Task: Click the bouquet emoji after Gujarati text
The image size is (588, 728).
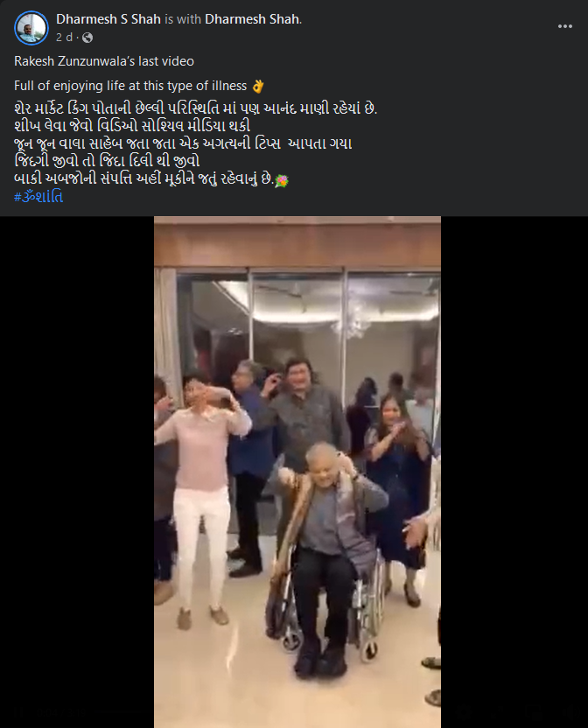Action: [x=282, y=180]
